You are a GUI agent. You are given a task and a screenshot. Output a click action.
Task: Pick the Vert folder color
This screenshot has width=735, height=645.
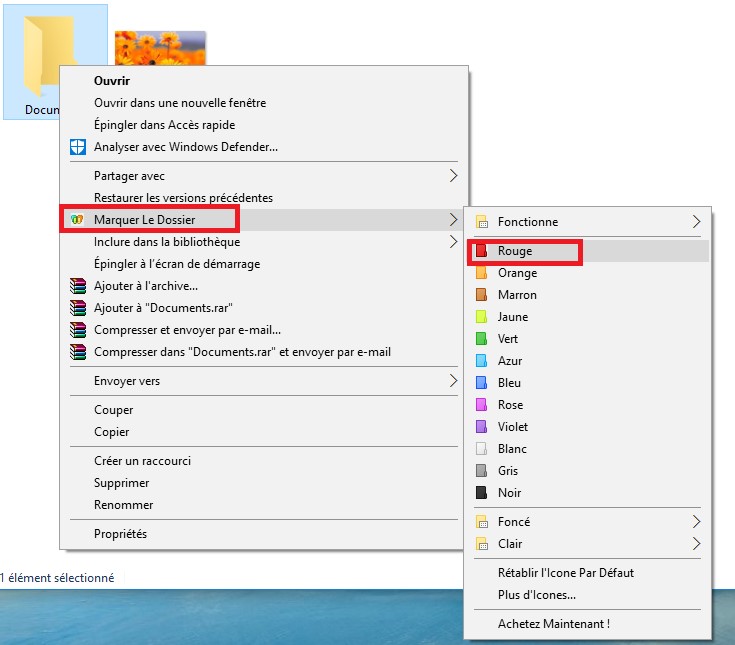point(508,339)
